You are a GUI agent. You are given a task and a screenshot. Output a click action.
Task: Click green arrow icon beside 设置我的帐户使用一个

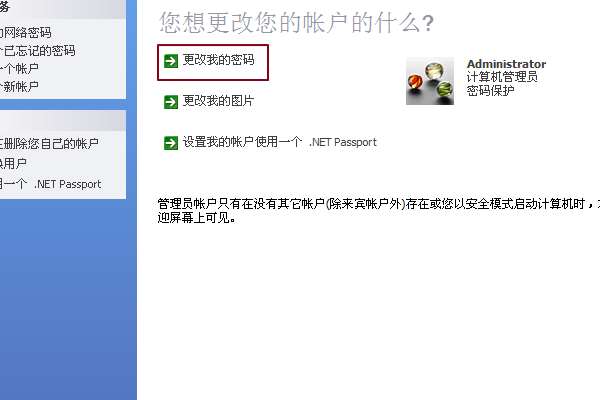tap(171, 143)
